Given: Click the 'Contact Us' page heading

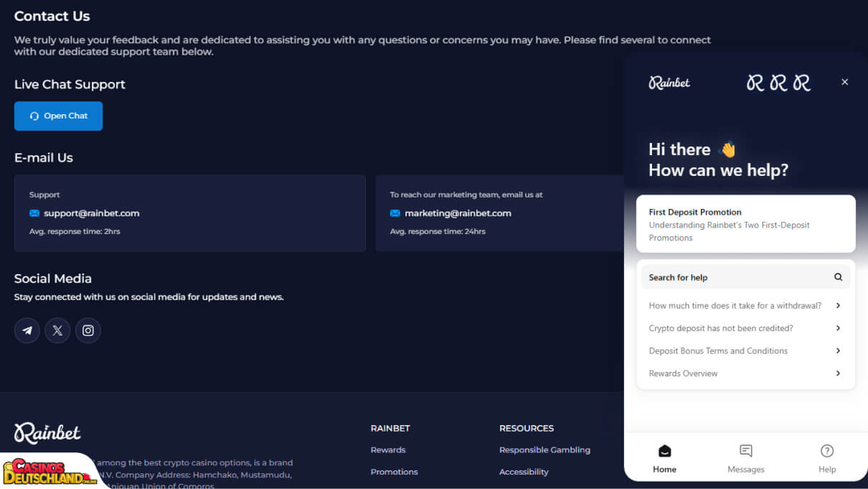Looking at the screenshot, I should [52, 16].
